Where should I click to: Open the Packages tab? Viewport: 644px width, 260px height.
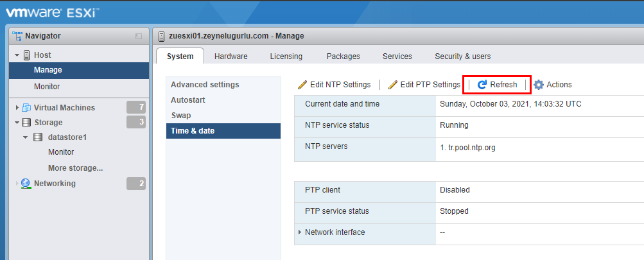(x=344, y=56)
